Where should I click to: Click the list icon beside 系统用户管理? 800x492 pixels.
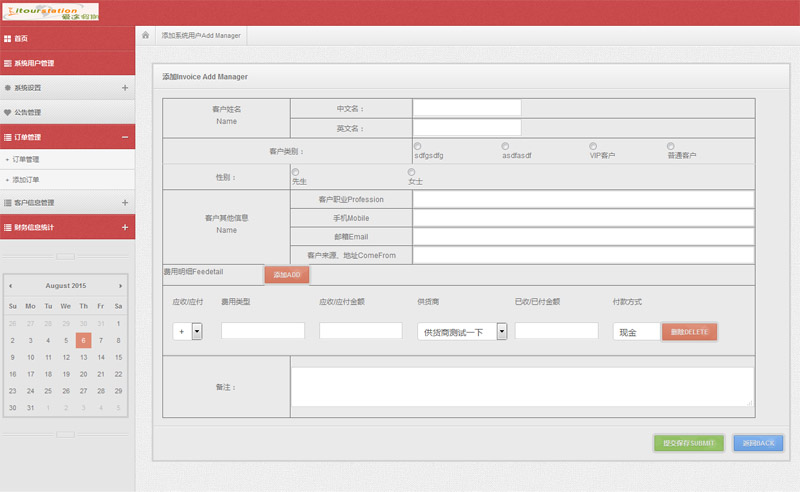point(8,63)
